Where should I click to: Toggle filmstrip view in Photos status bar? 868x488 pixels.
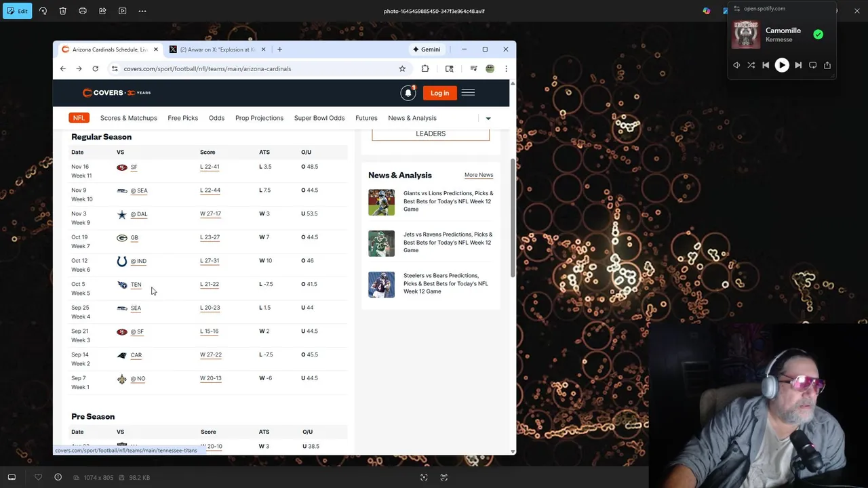click(12, 477)
